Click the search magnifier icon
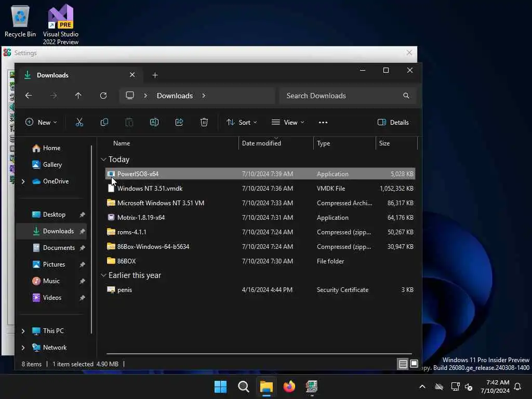This screenshot has width=532, height=399. pyautogui.click(x=406, y=96)
